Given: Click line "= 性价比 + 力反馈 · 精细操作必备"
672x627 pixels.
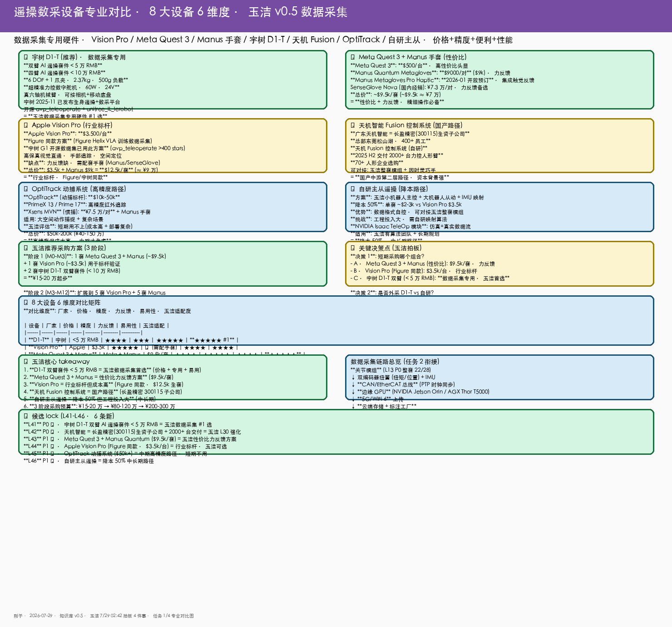Looking at the screenshot, I should (397, 102).
